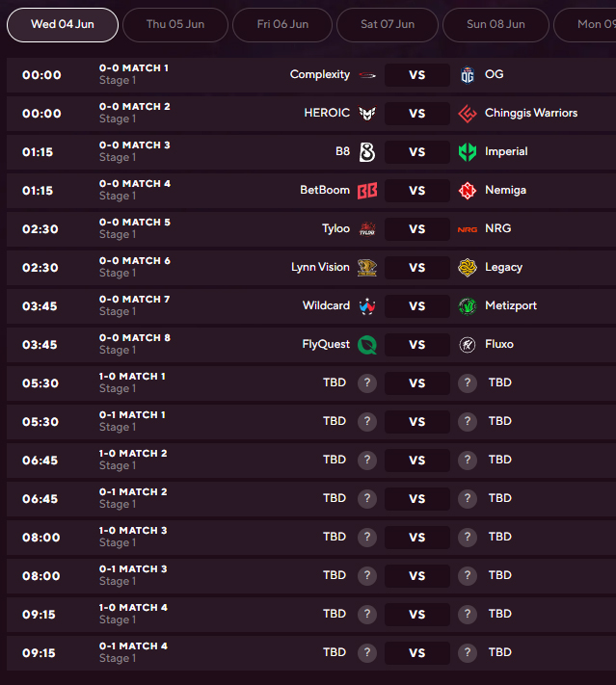Screen dimensions: 616x685
Task: Select the Thu 05 Jun tab
Action: point(175,24)
